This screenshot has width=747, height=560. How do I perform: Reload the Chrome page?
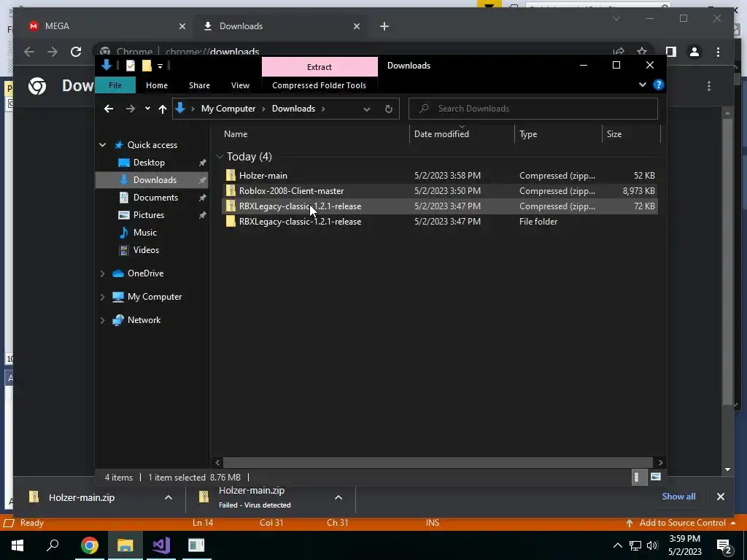76,52
